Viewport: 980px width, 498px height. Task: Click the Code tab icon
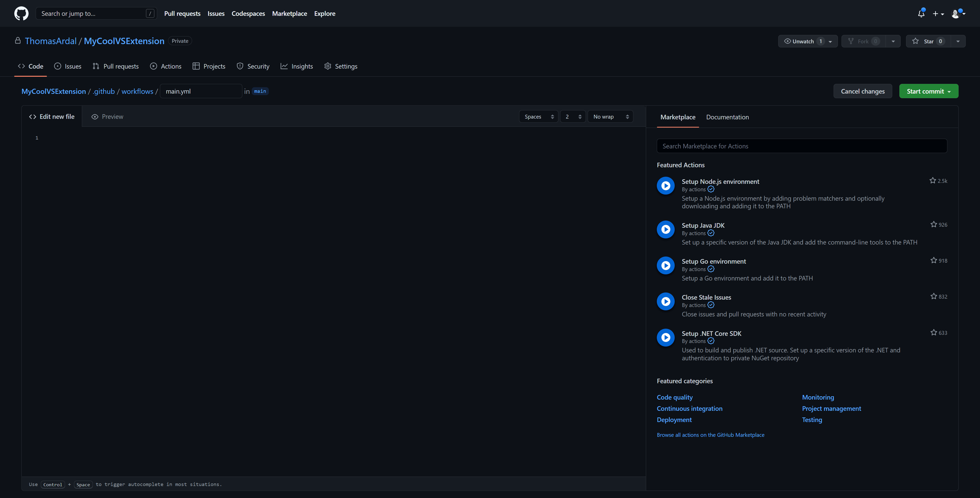[x=21, y=66]
